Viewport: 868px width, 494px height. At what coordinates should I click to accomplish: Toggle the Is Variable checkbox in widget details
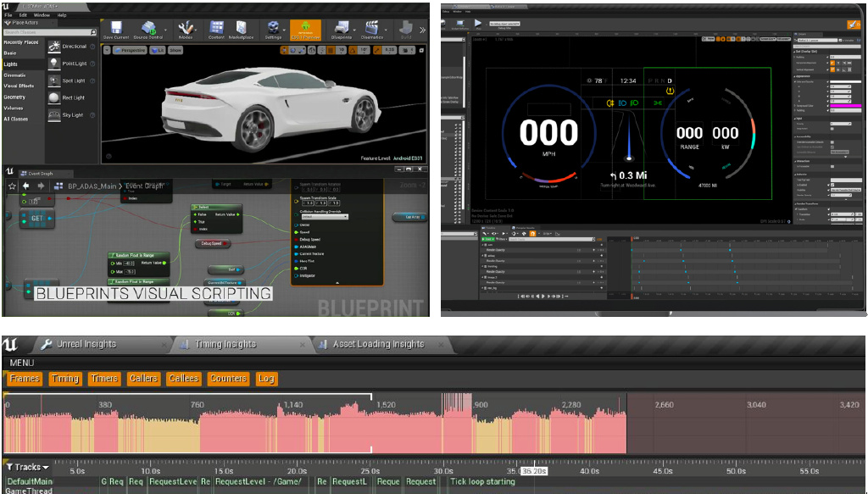(840, 41)
